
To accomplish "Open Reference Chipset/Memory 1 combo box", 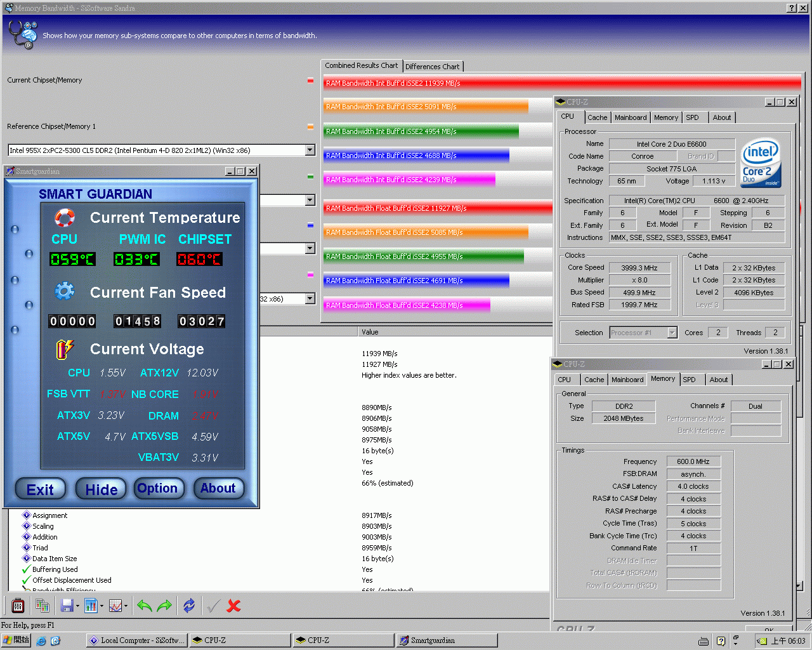I will click(161, 150).
